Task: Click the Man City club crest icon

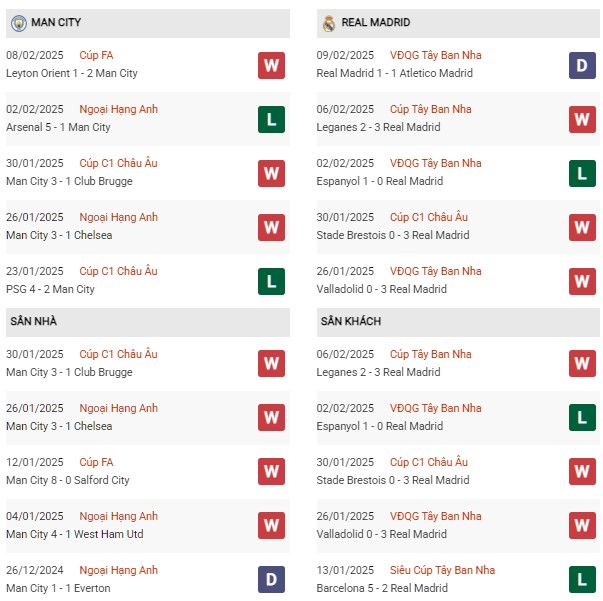Action: pos(18,23)
